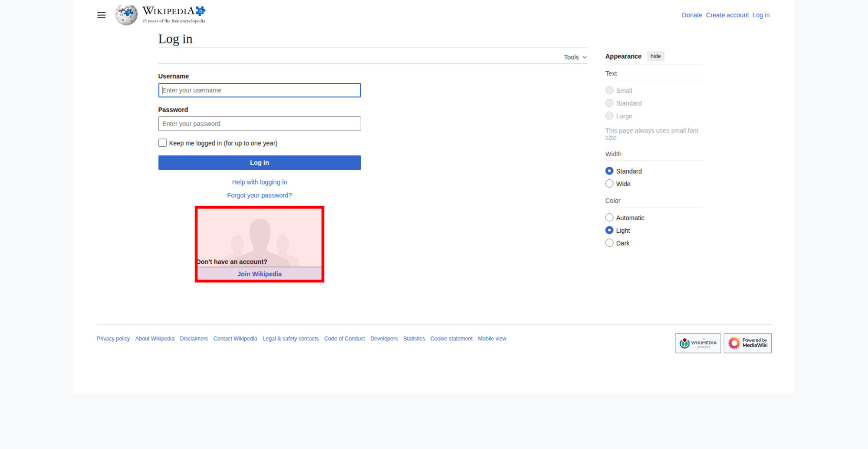Image resolution: width=868 pixels, height=449 pixels.
Task: Hide the Appearance panel
Action: point(655,56)
